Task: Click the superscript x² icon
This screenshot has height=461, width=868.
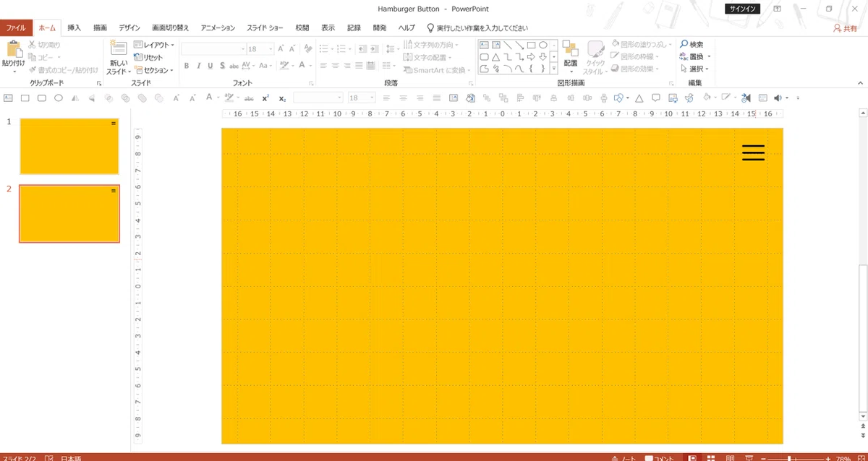Action: pos(265,98)
